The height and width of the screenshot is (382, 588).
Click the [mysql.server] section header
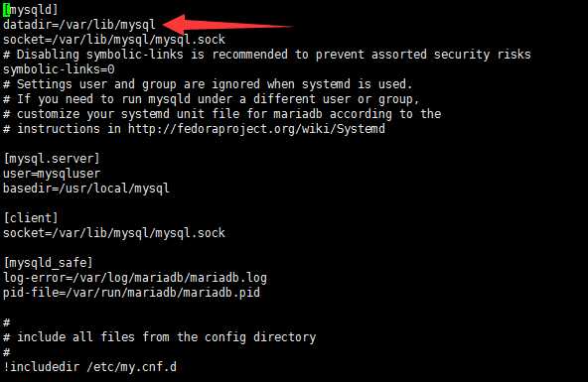pos(52,159)
